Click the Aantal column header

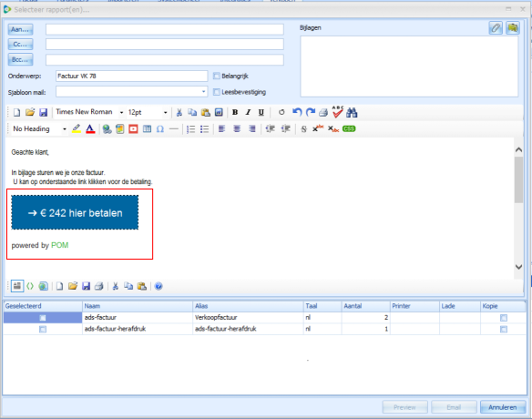coord(366,306)
